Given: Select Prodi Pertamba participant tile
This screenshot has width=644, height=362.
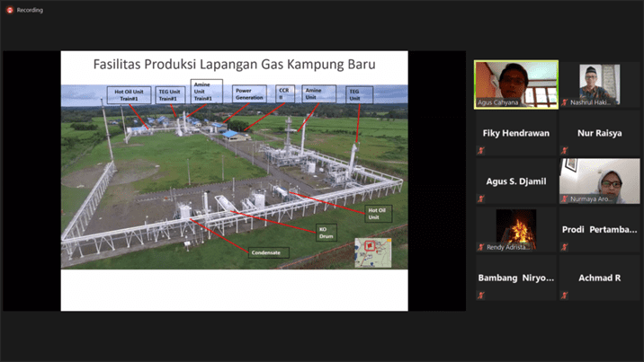Looking at the screenshot, I should 599,230.
